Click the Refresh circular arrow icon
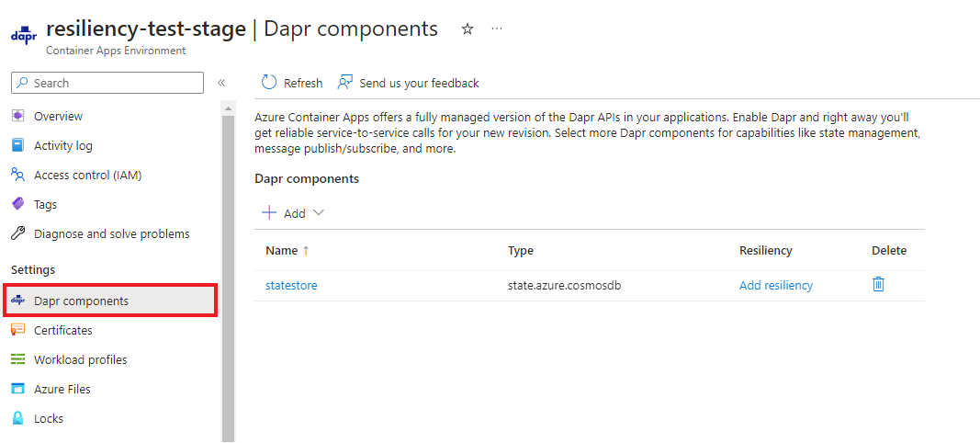 click(269, 83)
